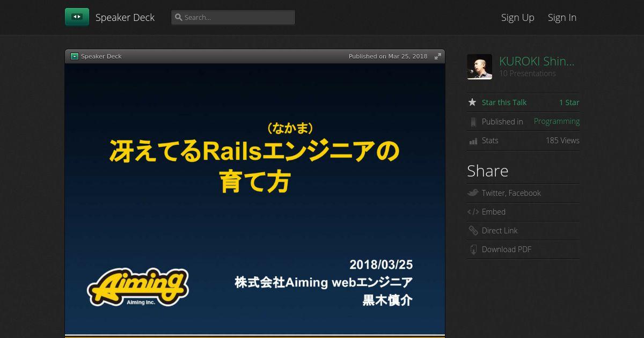Download the PDF of the presentation
This screenshot has height=338, width=644.
tap(507, 249)
